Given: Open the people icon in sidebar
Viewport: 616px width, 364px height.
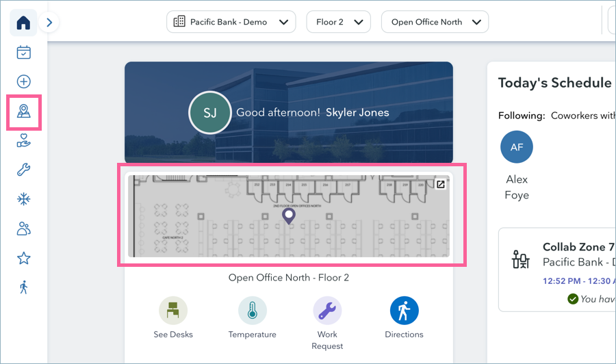Looking at the screenshot, I should pyautogui.click(x=23, y=229).
